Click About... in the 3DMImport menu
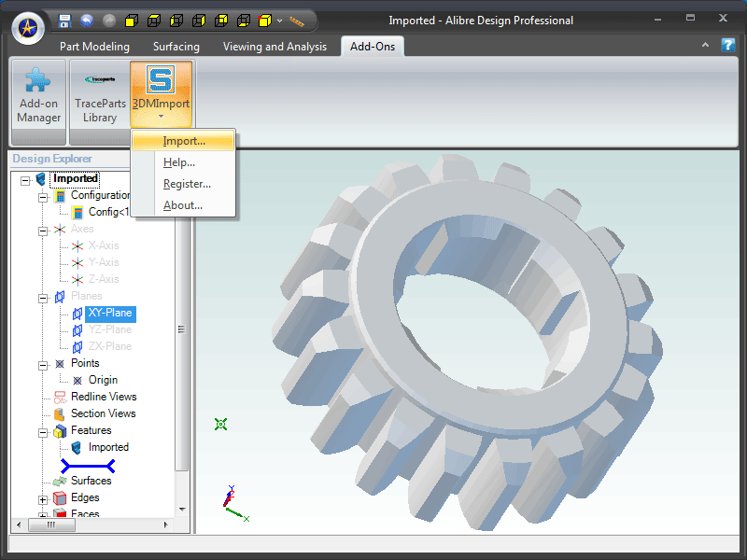Screen dimensions: 747x560 (182, 205)
